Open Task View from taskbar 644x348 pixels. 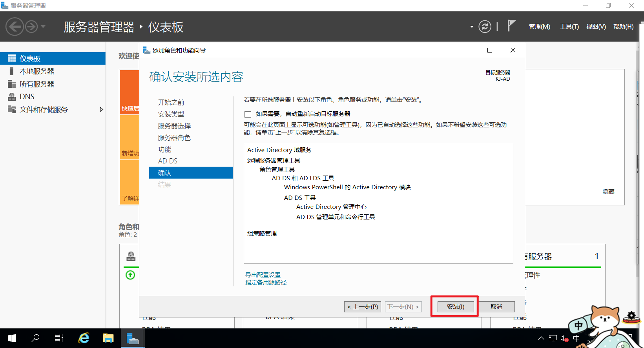pos(59,338)
